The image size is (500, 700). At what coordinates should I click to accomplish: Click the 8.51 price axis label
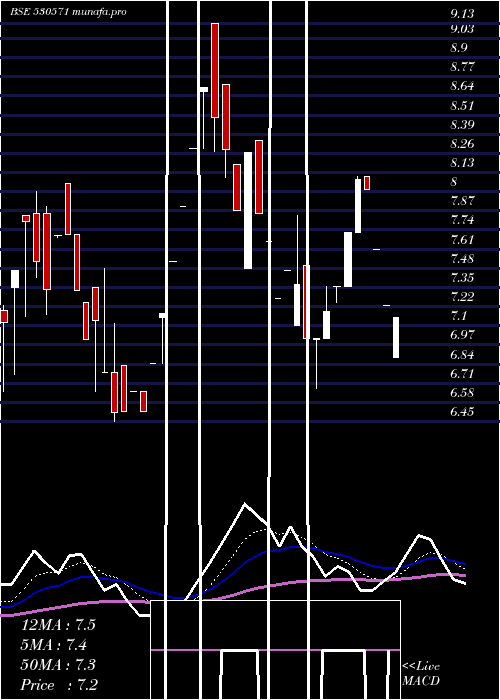(x=462, y=105)
